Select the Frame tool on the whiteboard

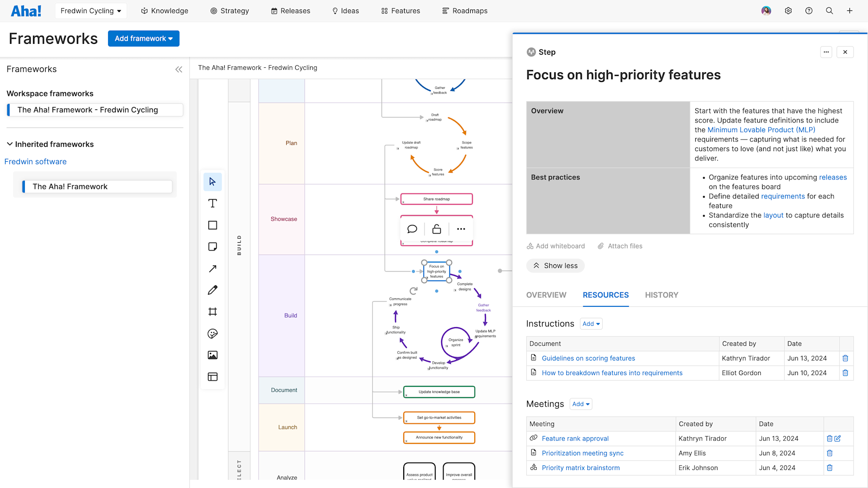coord(212,311)
